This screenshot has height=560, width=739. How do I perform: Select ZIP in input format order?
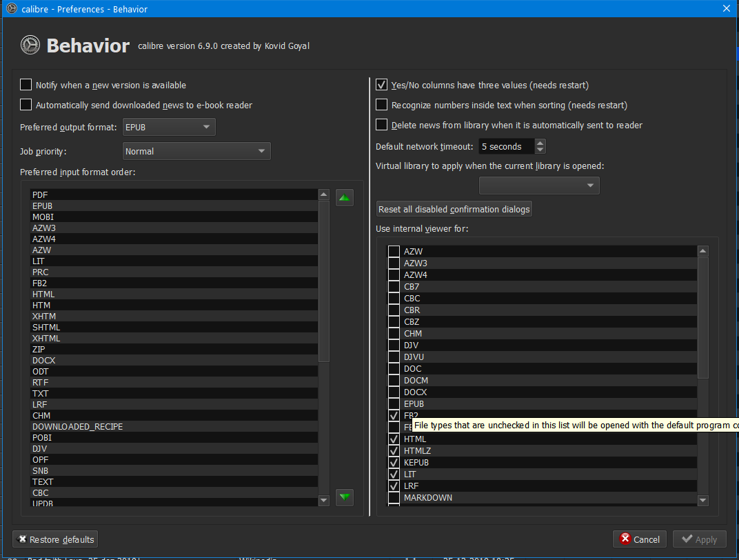click(174, 349)
